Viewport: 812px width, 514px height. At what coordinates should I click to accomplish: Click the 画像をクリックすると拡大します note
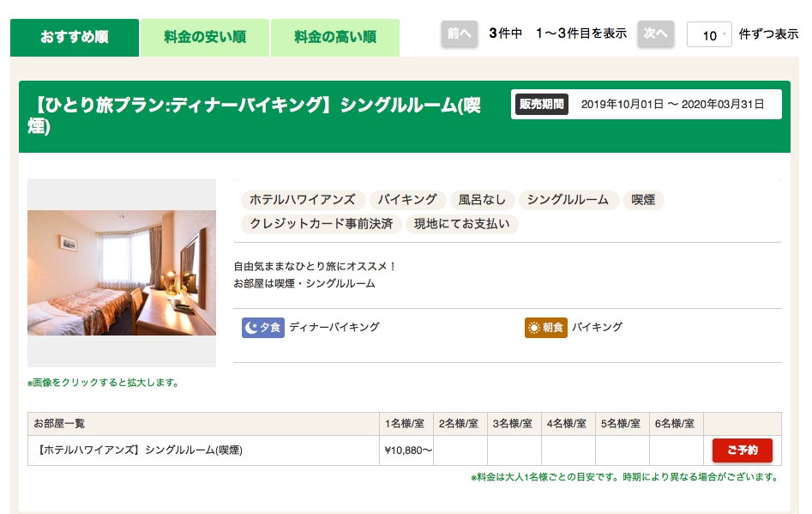103,383
